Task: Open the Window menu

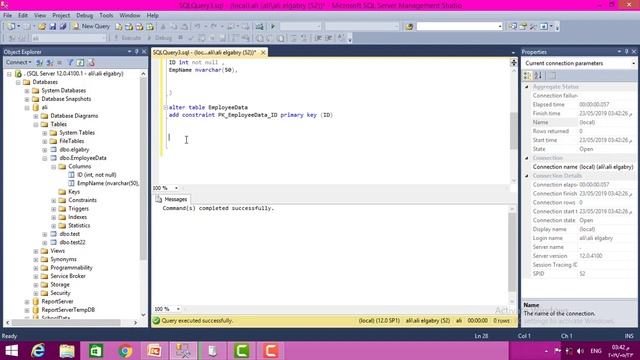Action: coord(130,16)
